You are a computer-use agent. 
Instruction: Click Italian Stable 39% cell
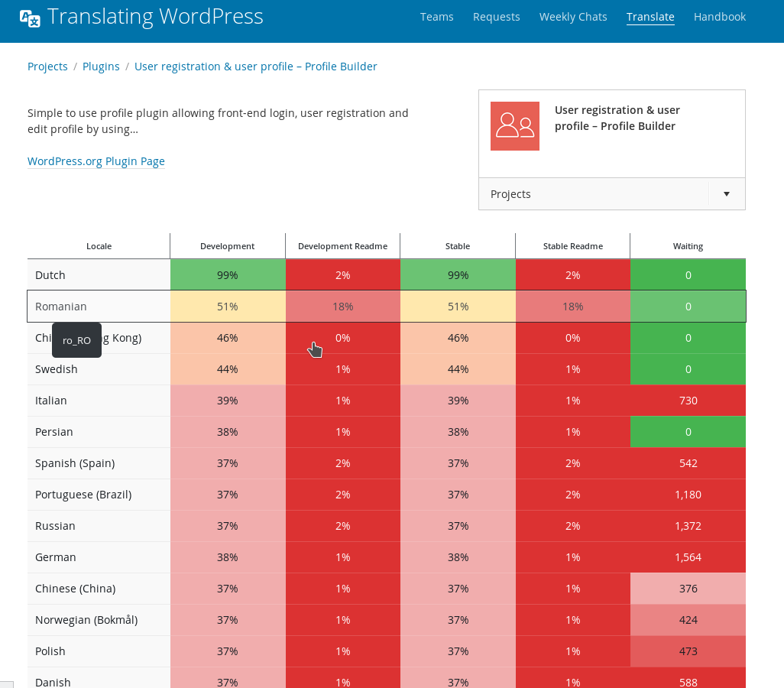click(458, 401)
